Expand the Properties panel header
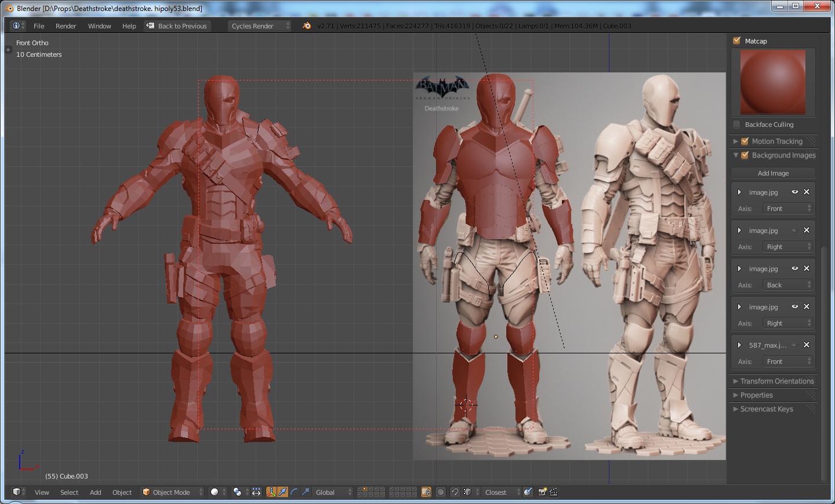This screenshot has height=504, width=835. coord(774,395)
